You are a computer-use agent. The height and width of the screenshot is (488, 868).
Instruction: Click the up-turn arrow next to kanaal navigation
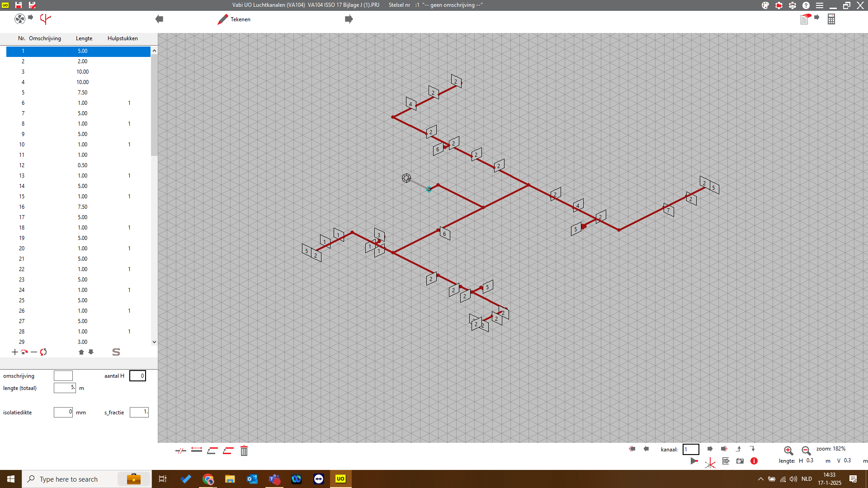pos(738,449)
